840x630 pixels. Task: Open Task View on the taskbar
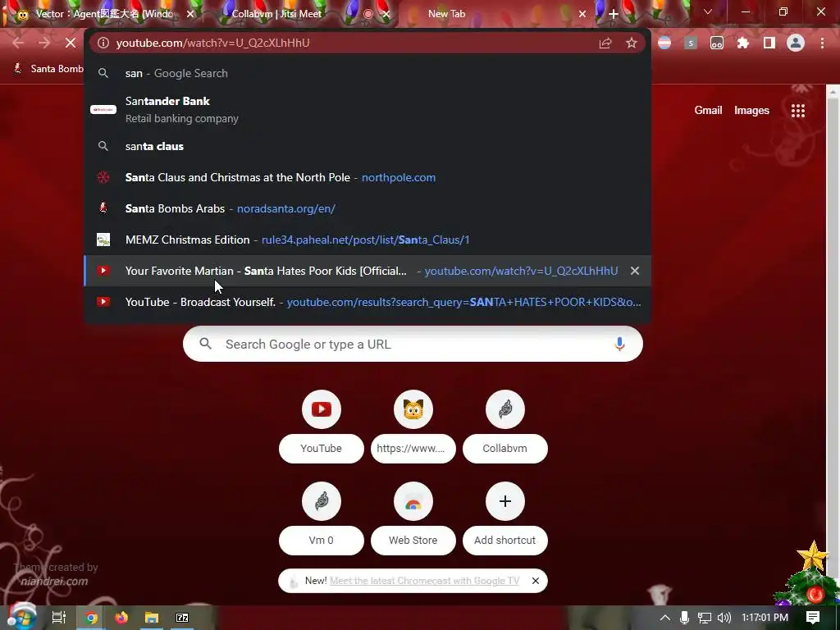click(58, 618)
